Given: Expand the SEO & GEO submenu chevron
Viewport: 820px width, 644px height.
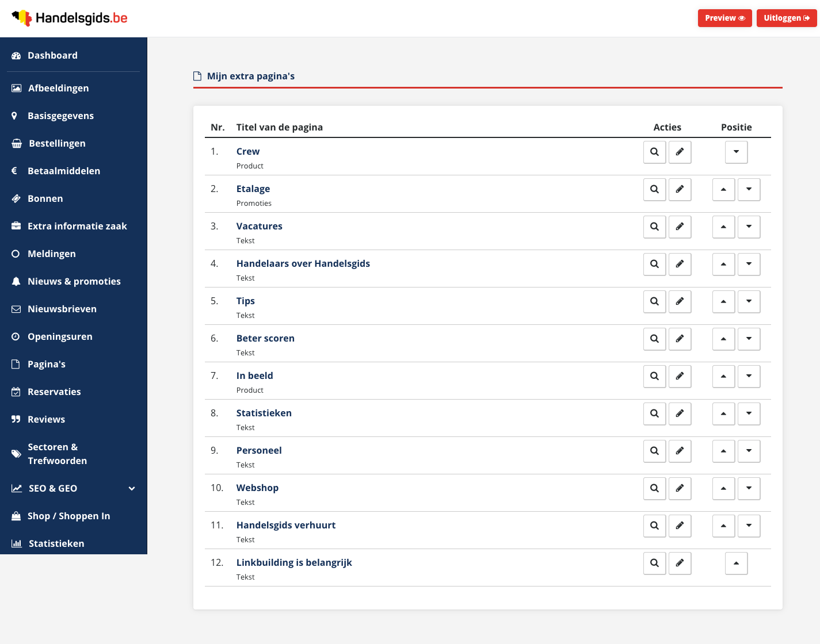Looking at the screenshot, I should (132, 488).
